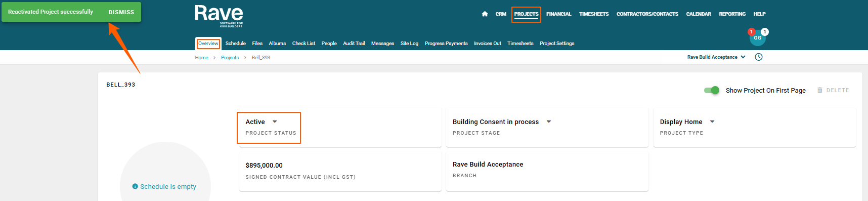The width and height of the screenshot is (868, 201).
Task: Switch to the Project Settings tab
Action: [557, 44]
